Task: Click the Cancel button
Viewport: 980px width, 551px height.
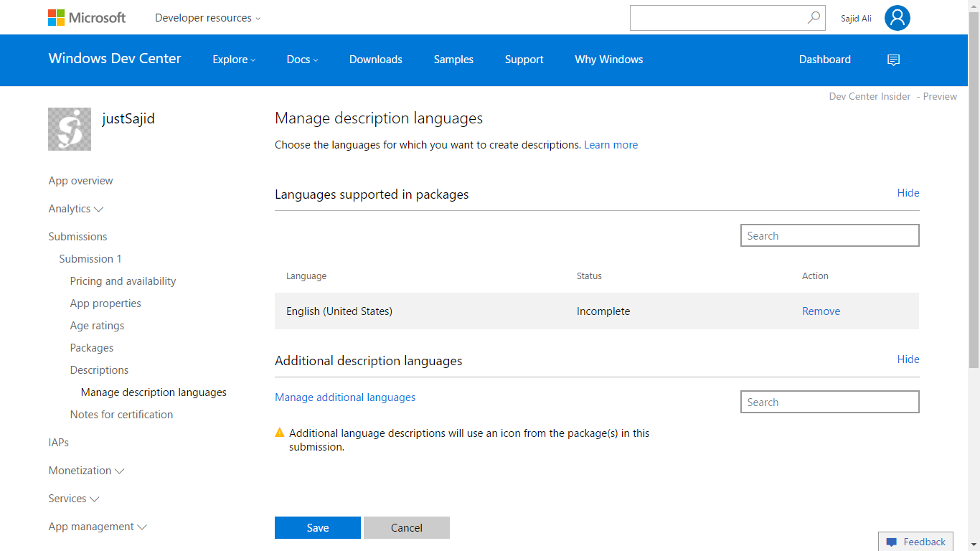Action: [407, 527]
